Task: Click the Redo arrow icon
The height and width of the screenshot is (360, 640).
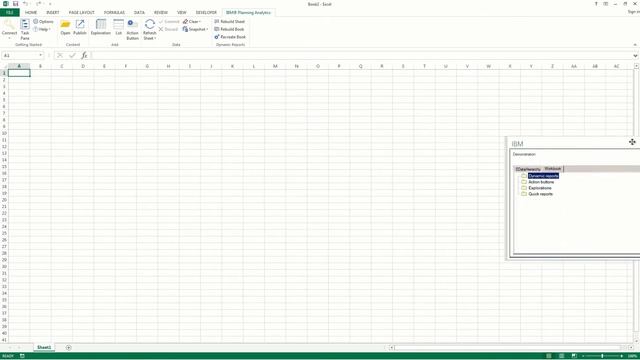Action: (38, 4)
